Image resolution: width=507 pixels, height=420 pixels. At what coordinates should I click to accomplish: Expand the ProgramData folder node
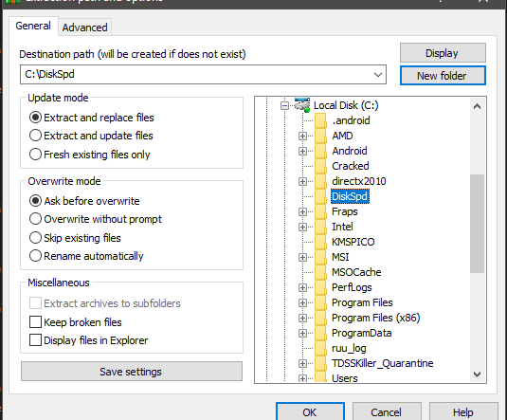coord(302,334)
